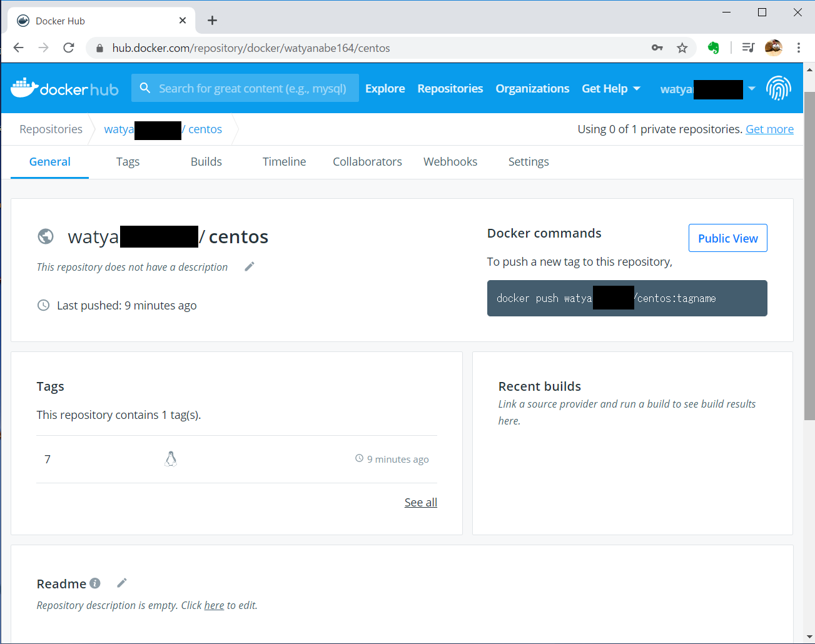Click the Public View button

(x=728, y=238)
